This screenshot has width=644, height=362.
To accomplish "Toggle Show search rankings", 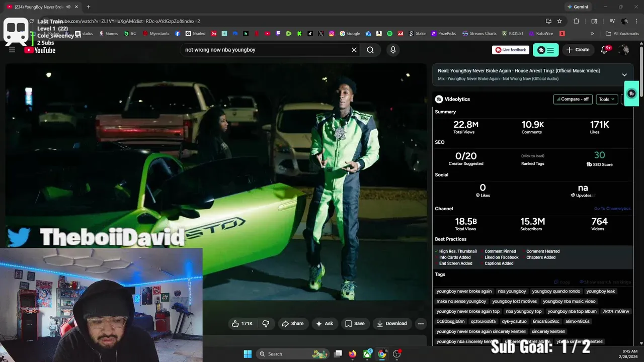I will coord(605,282).
